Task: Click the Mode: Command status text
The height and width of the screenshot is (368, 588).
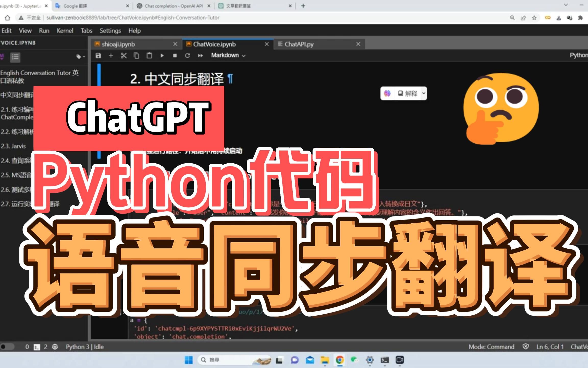Action: [x=491, y=347]
